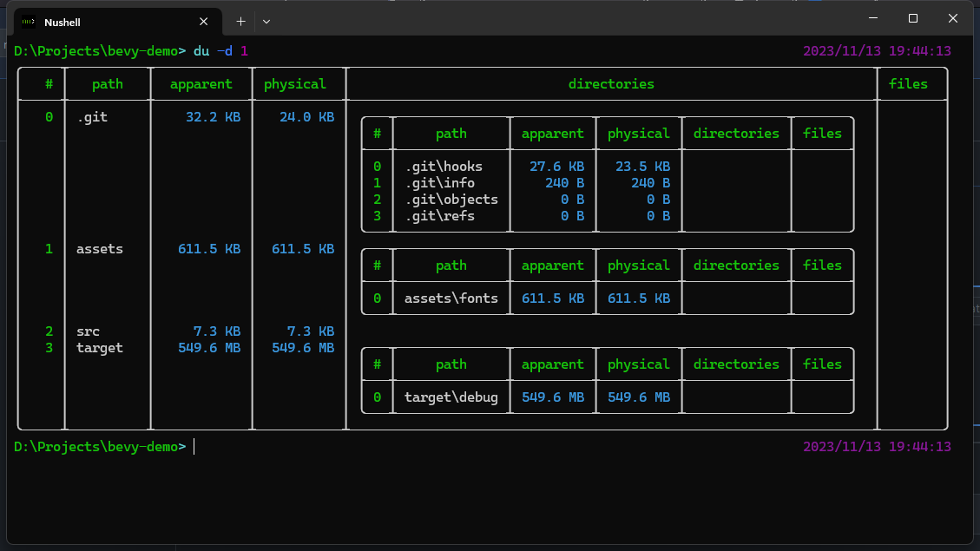The image size is (980, 551).
Task: Click the 'directories' column header
Action: pyautogui.click(x=611, y=83)
